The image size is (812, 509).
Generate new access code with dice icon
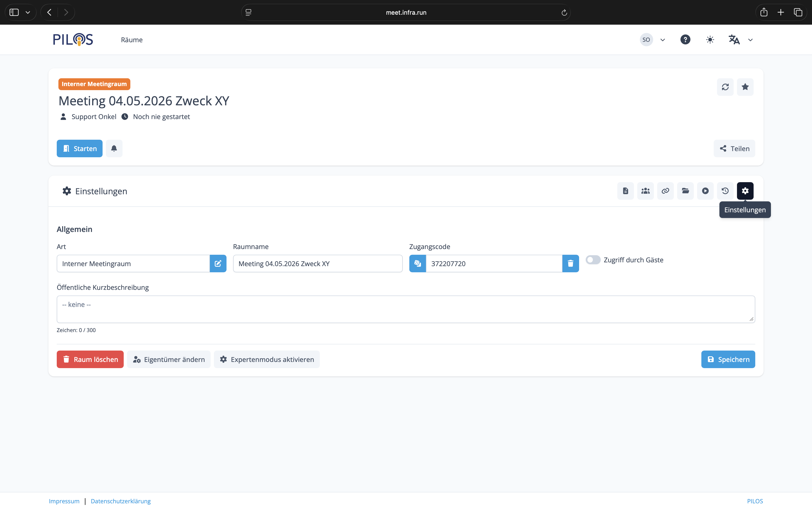pos(417,264)
